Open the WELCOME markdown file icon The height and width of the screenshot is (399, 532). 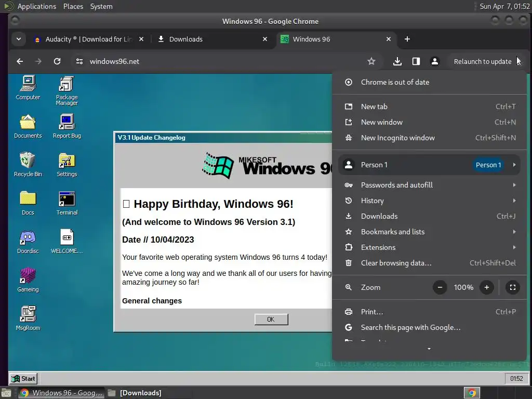pyautogui.click(x=67, y=242)
